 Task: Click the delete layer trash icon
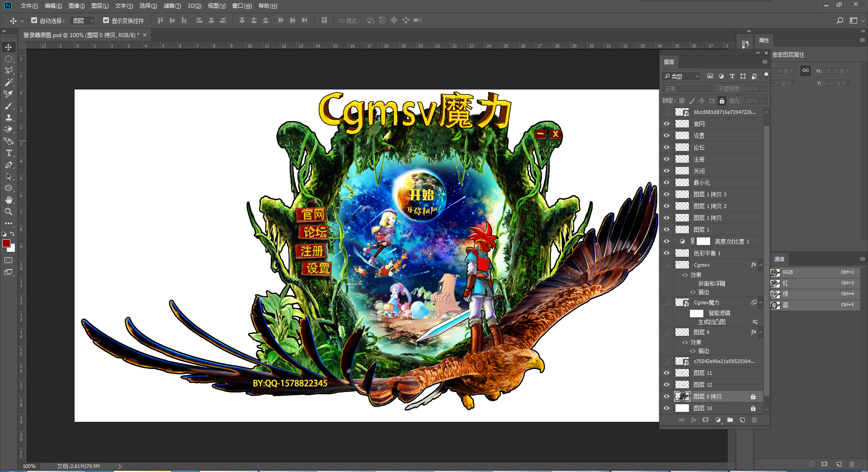[x=755, y=420]
